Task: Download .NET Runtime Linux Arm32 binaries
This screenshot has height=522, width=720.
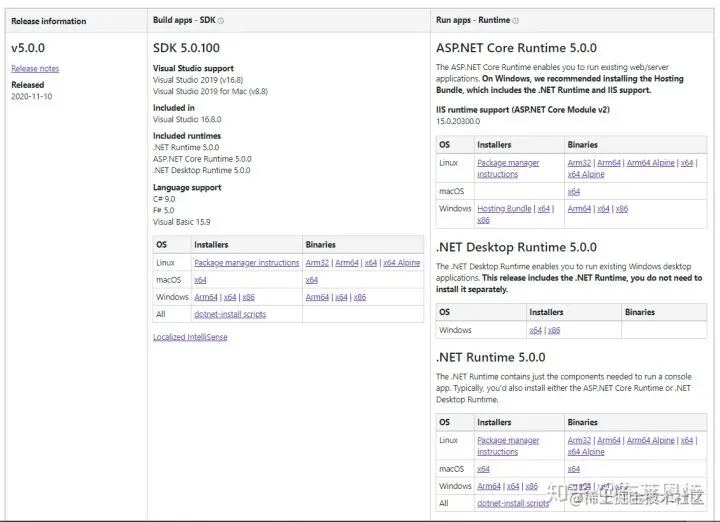Action: coord(579,440)
